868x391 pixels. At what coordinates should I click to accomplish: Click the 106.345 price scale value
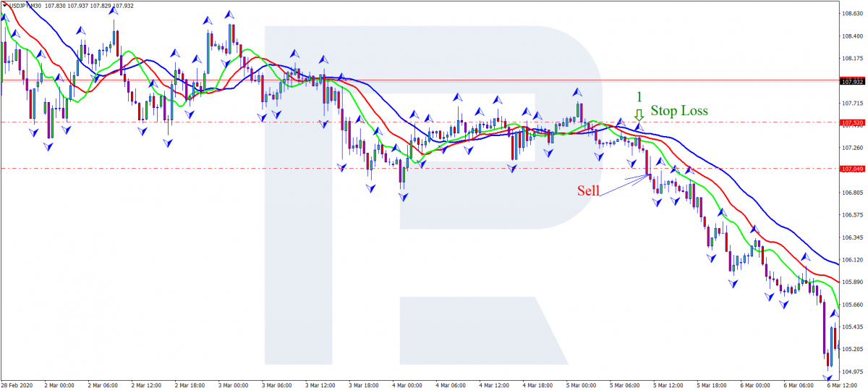tap(854, 237)
